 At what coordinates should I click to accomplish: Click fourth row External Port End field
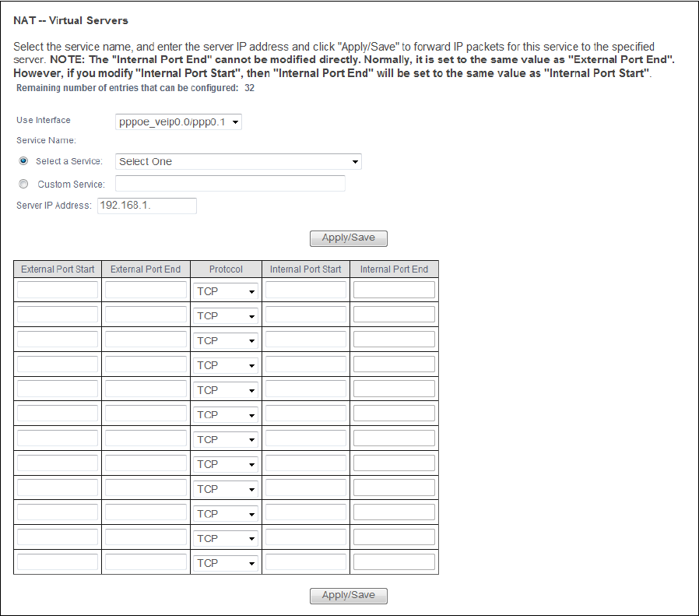click(146, 364)
